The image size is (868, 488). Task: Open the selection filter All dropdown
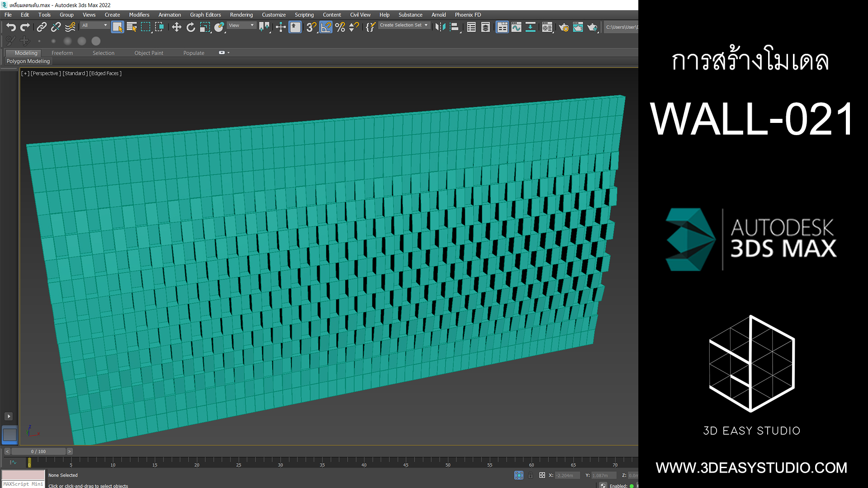[94, 25]
